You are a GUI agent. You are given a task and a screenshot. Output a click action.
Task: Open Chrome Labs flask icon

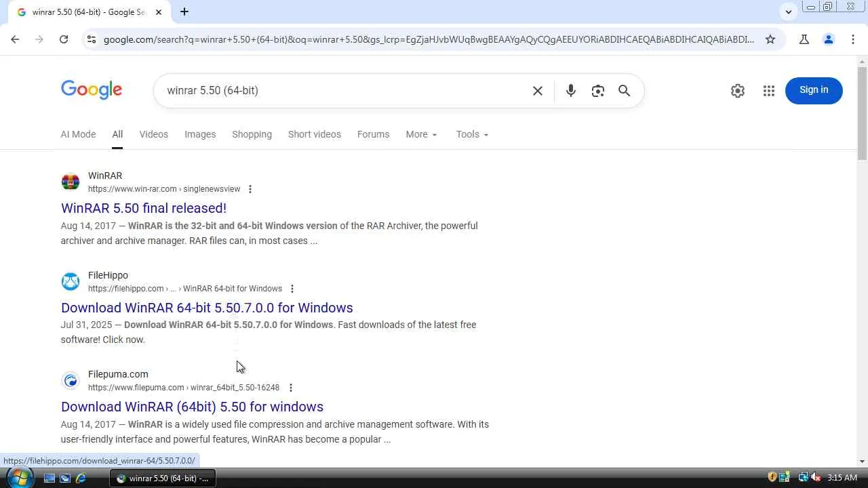coord(804,39)
